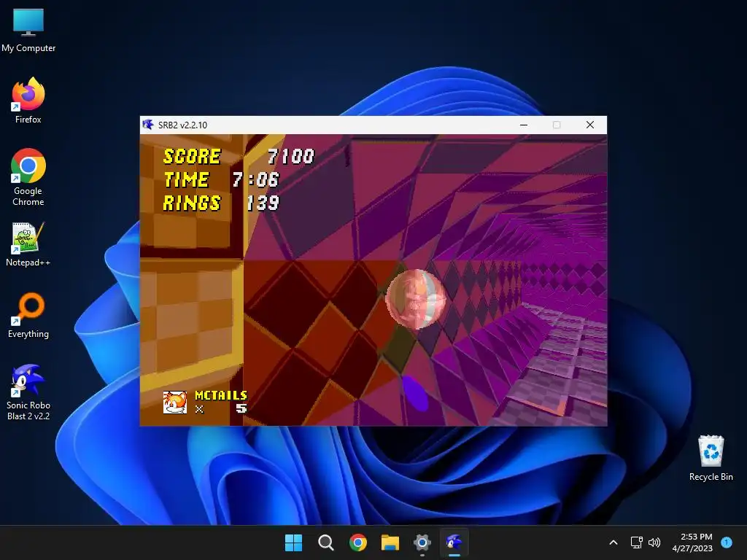Select the Notepad++ desktop shortcut

tap(28, 244)
